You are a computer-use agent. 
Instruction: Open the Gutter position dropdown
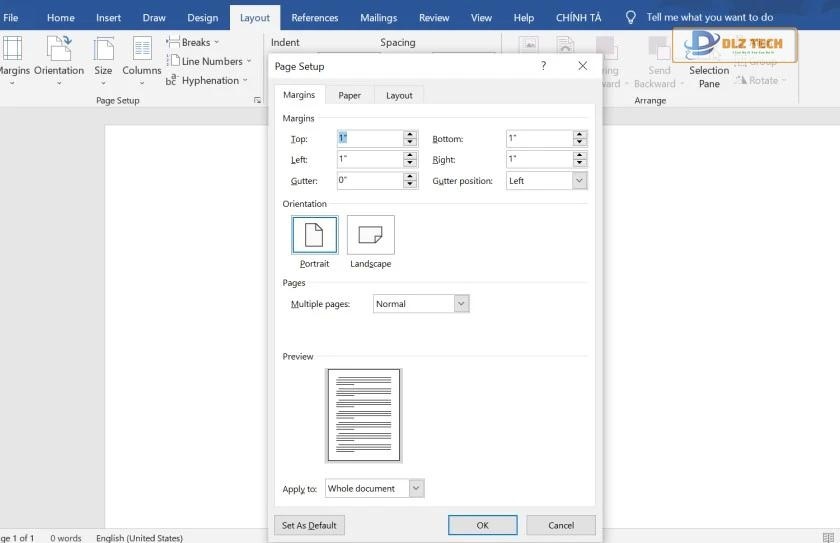pos(579,181)
